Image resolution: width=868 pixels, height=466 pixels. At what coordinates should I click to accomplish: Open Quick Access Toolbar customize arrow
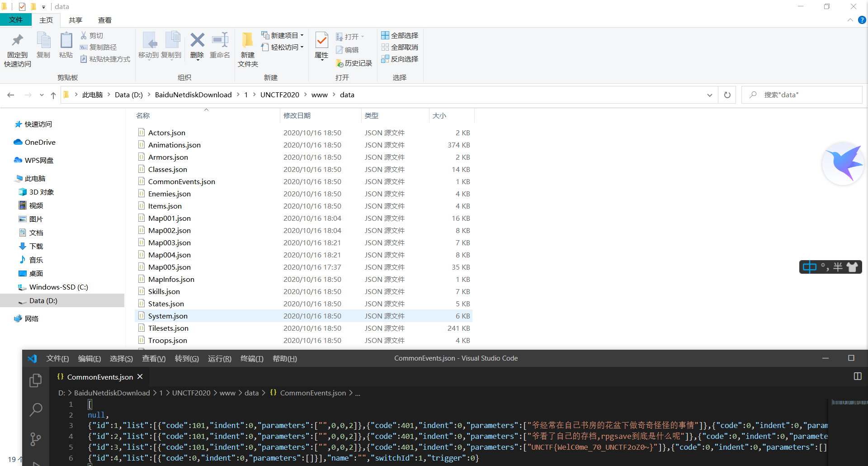[43, 7]
